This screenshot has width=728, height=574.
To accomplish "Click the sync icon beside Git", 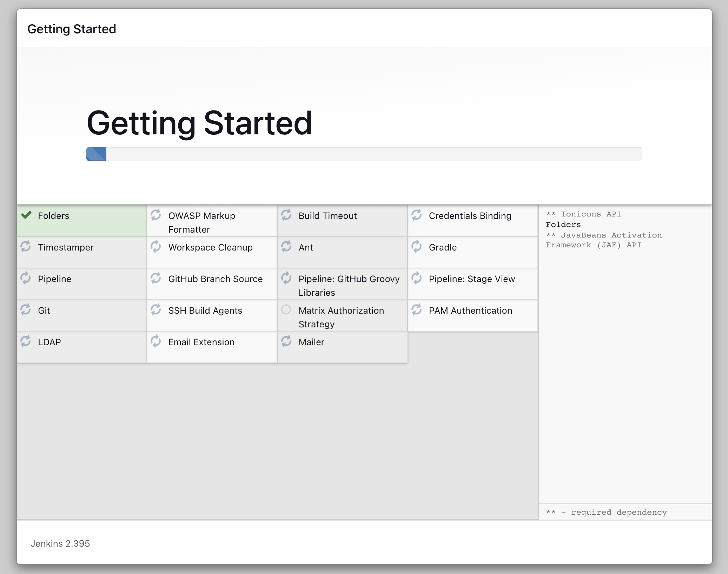I will click(26, 309).
